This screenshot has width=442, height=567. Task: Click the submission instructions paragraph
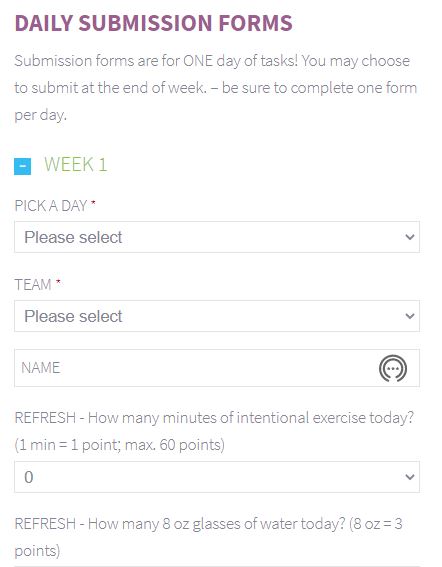click(216, 88)
